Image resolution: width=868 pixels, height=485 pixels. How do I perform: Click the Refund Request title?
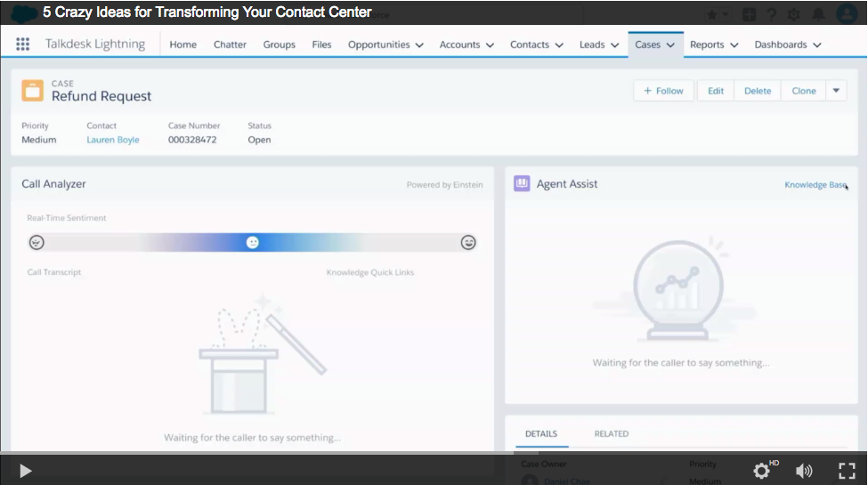101,96
